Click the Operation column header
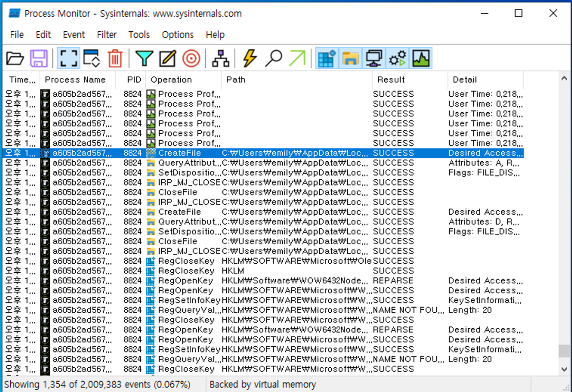 pos(184,80)
